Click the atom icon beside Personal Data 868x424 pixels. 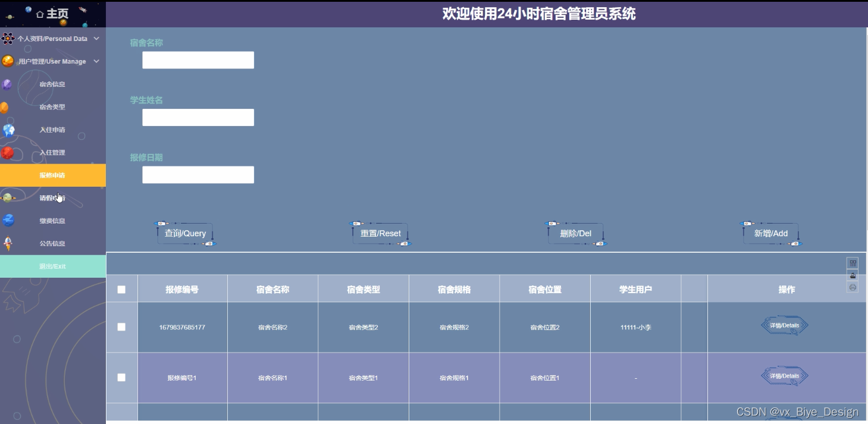tap(7, 39)
